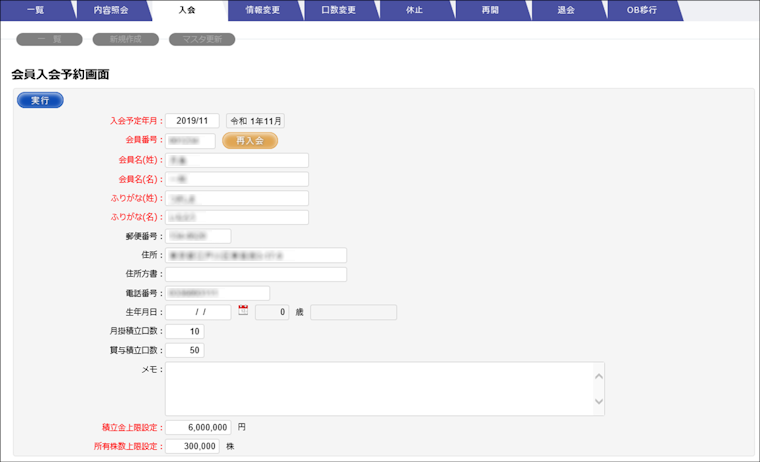
Task: Click the memo scrollbar down arrow
Action: (598, 402)
